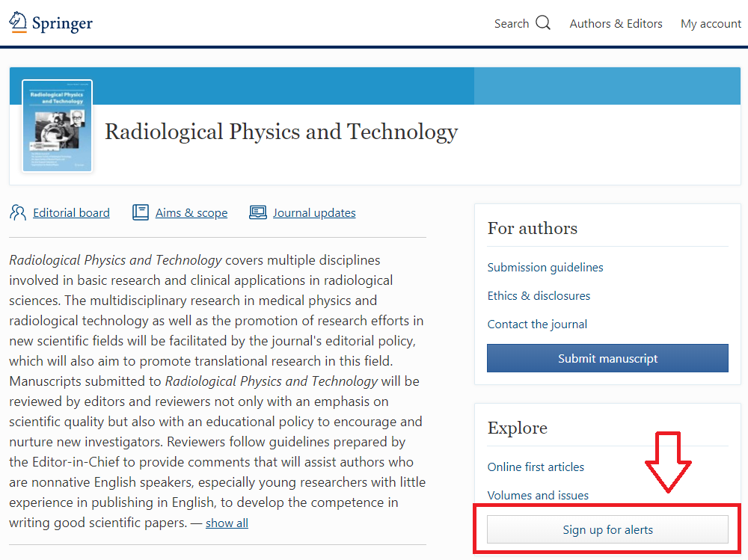This screenshot has width=748, height=560.
Task: Click the monitor icon beside Journal updates
Action: click(258, 212)
